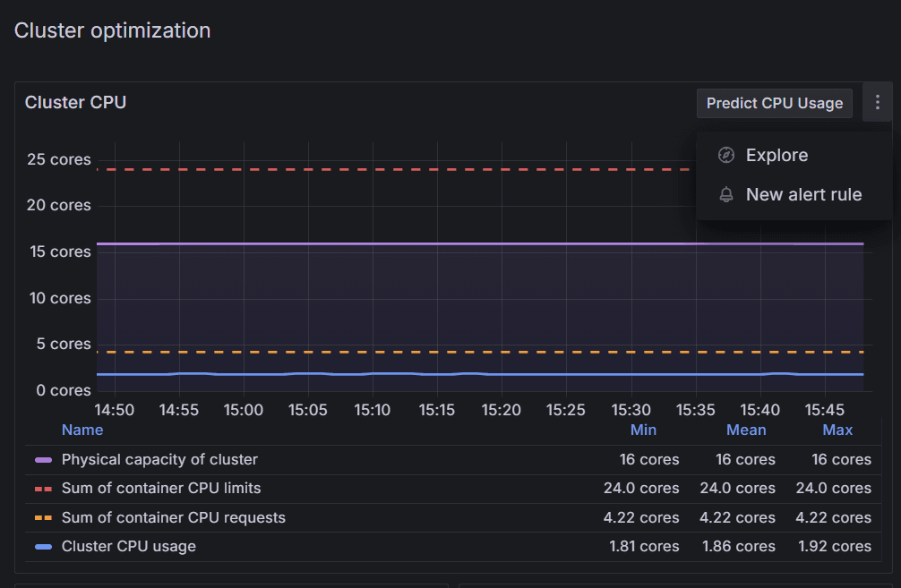The image size is (901, 588).
Task: Toggle Sum of container CPU limits series
Action: tap(161, 489)
